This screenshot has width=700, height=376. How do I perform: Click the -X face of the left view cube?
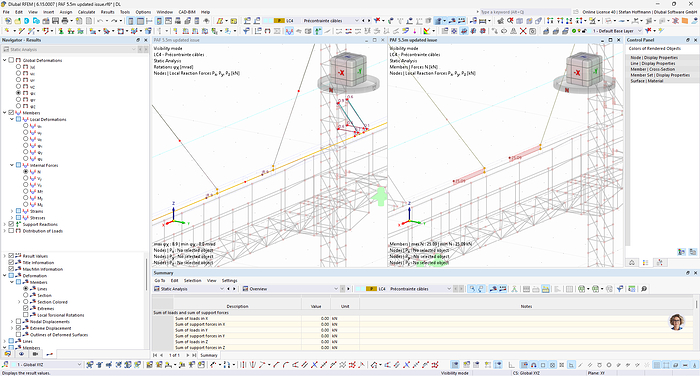point(341,72)
